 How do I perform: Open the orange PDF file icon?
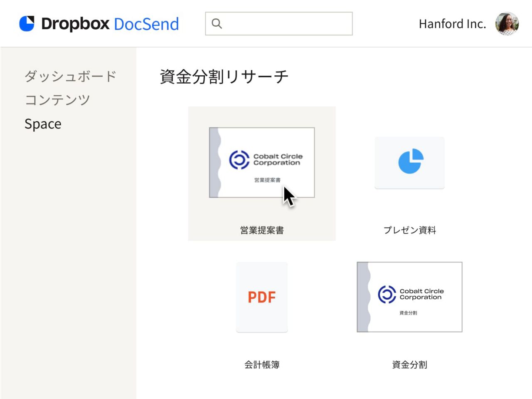click(262, 297)
